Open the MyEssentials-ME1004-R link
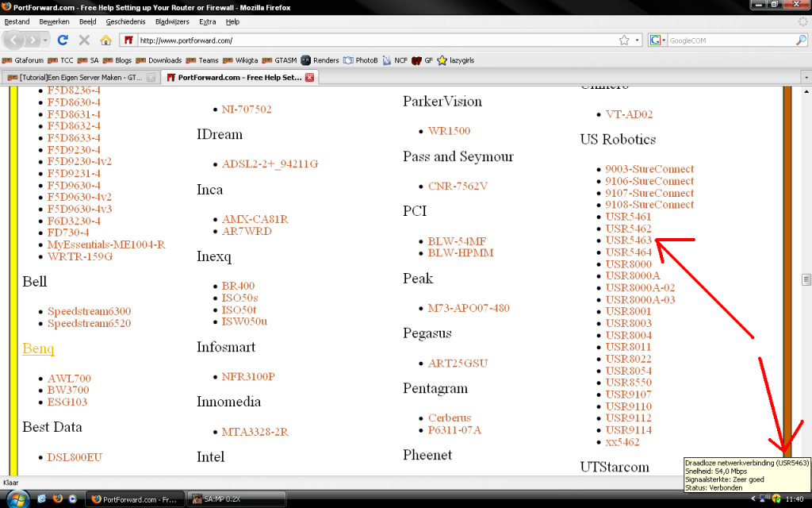 tap(106, 244)
